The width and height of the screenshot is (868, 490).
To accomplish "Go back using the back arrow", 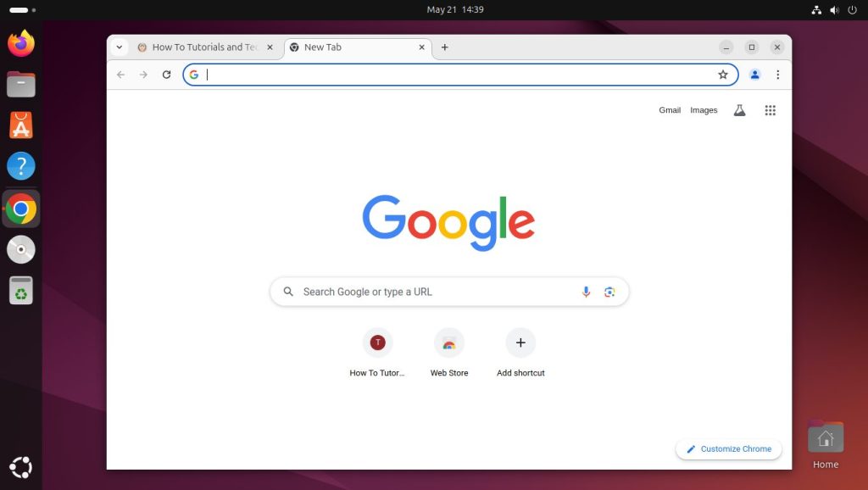I will click(x=120, y=75).
